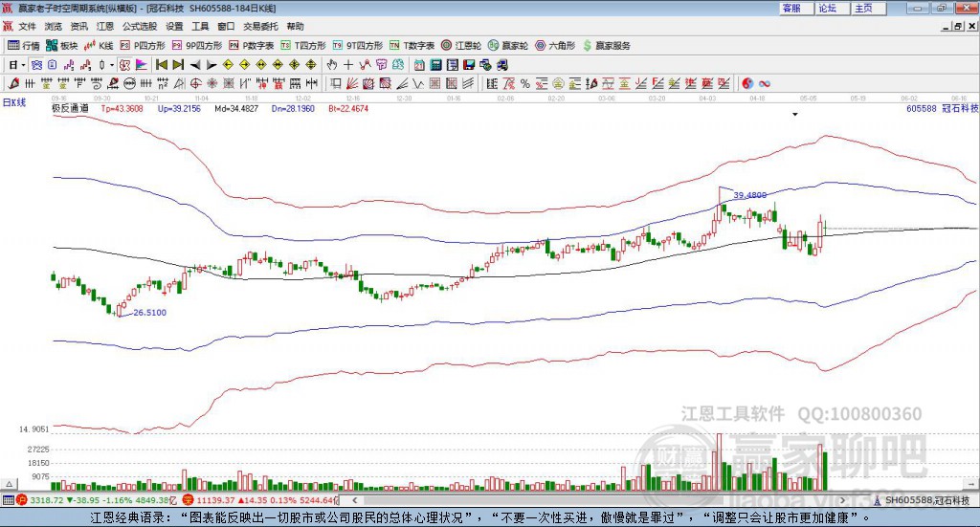The height and width of the screenshot is (527, 980).
Task: Toggle the 极反 channel indicator button
Action: 125,65
